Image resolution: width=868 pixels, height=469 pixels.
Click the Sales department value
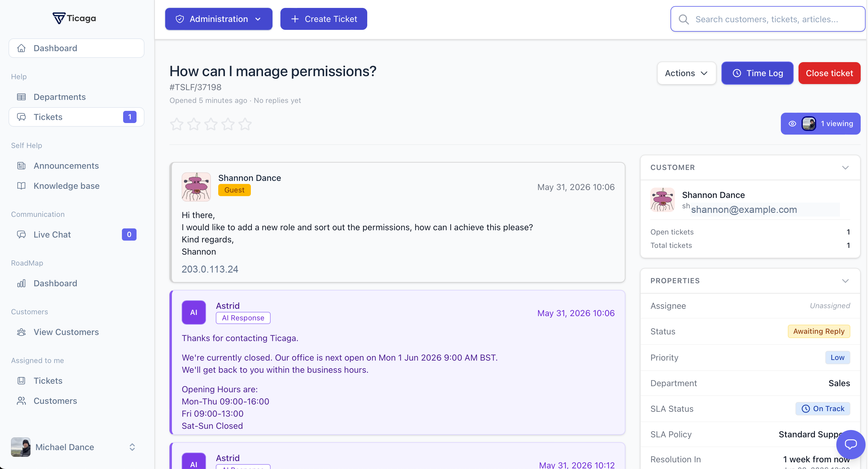(x=839, y=383)
